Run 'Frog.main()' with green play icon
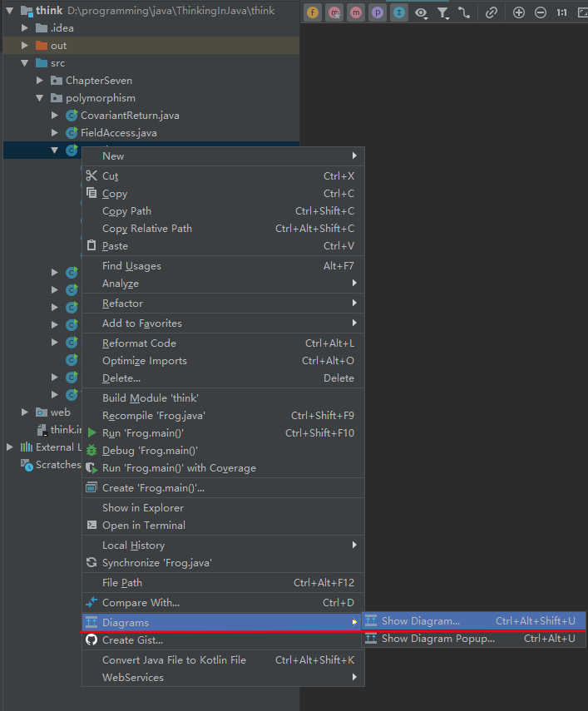 pos(223,433)
